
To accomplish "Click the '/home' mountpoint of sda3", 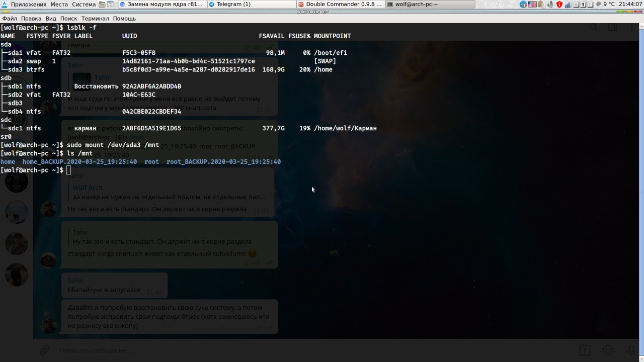I will [x=323, y=69].
